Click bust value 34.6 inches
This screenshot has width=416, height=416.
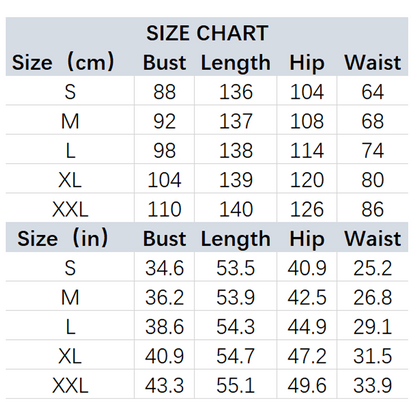pyautogui.click(x=164, y=268)
